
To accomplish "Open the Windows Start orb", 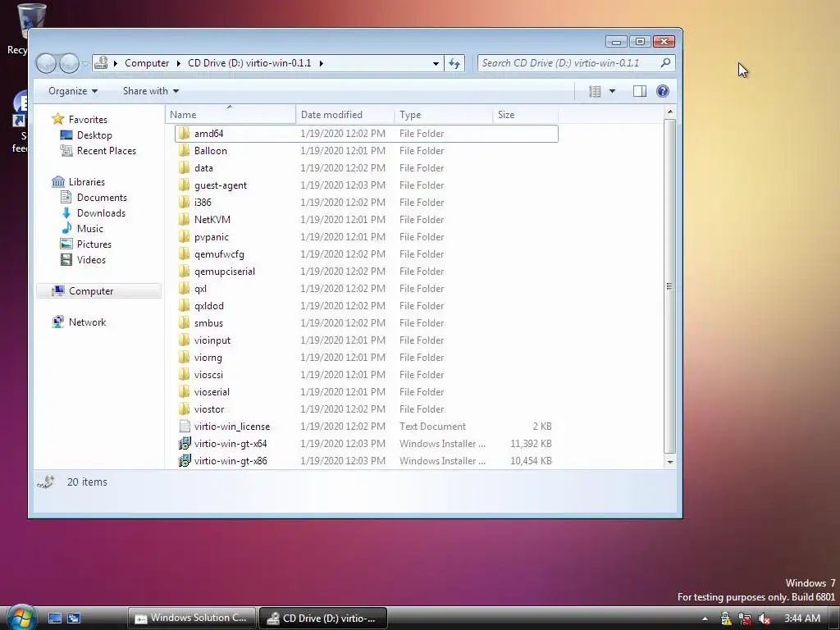I will (x=21, y=618).
